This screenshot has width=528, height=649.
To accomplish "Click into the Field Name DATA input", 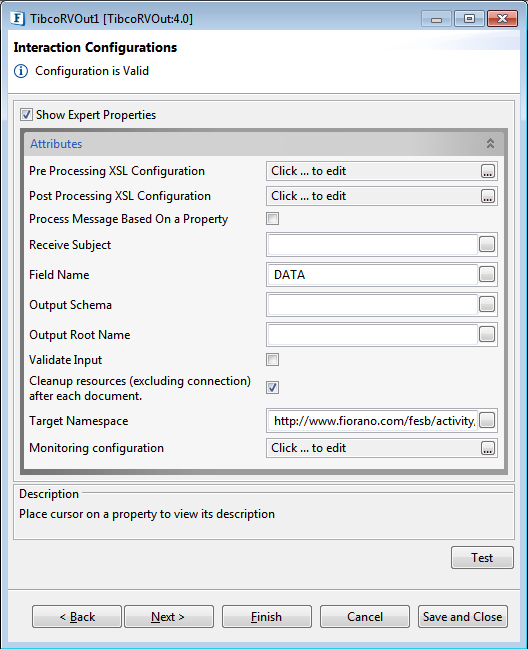I will [372, 274].
